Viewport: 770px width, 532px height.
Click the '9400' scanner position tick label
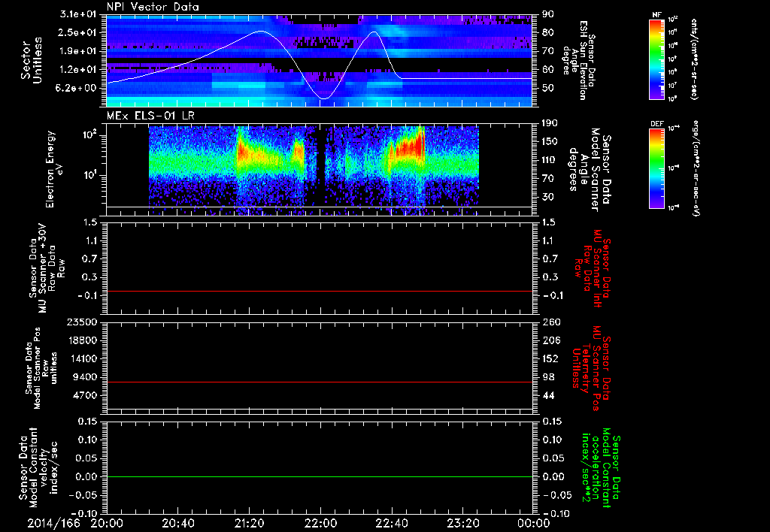[84, 377]
